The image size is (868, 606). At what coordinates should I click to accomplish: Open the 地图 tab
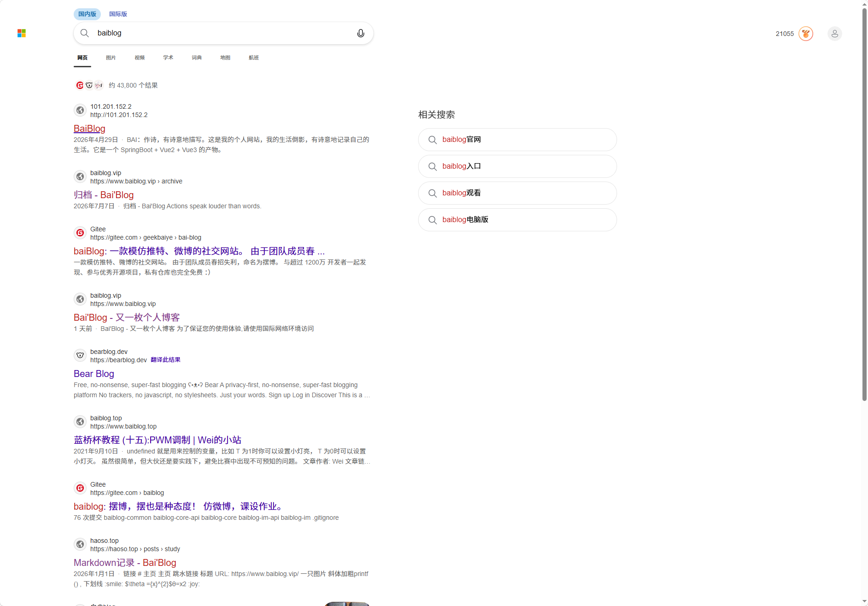click(225, 58)
